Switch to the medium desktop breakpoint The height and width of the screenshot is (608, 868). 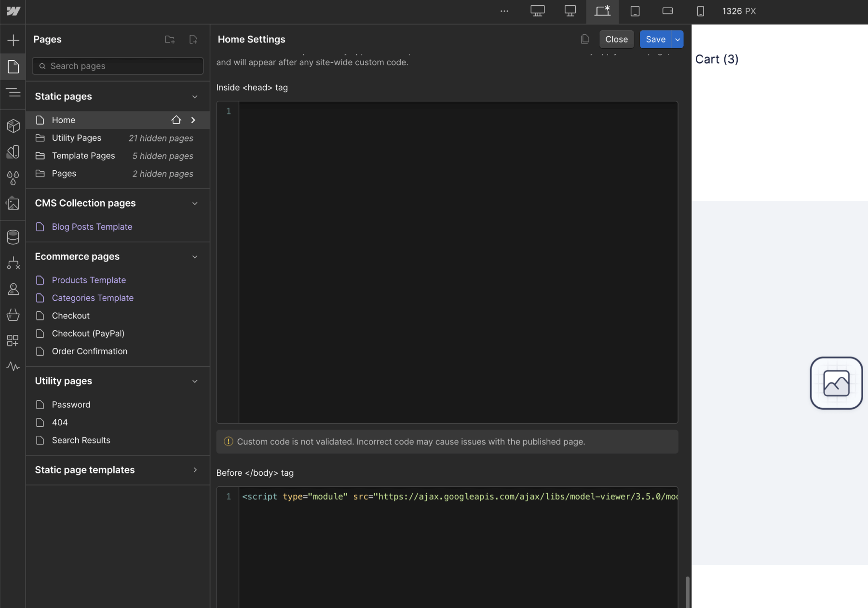(570, 11)
